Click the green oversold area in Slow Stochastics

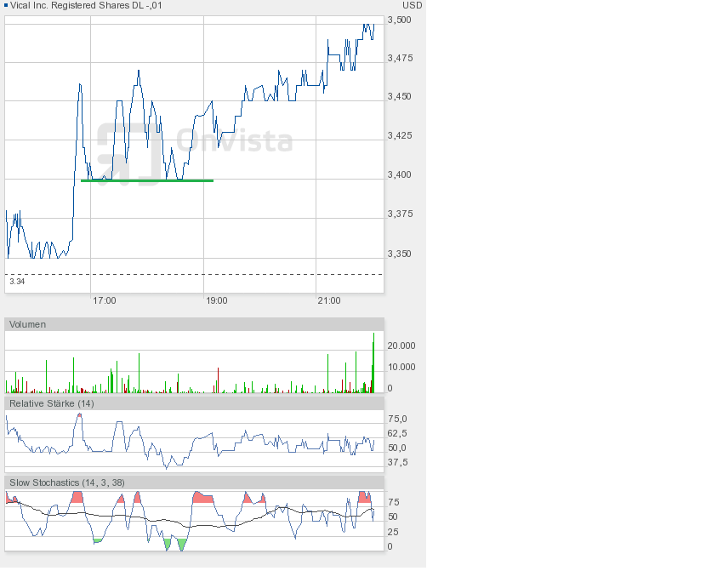pyautogui.click(x=181, y=544)
